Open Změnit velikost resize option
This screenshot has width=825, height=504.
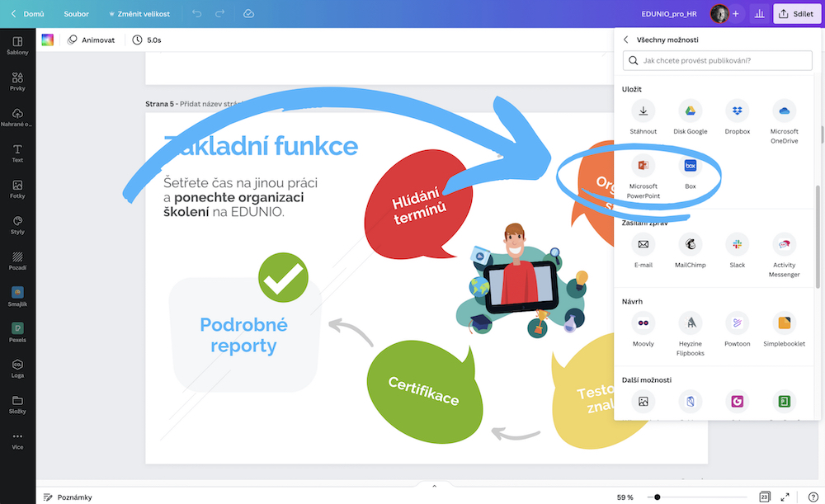click(x=139, y=14)
